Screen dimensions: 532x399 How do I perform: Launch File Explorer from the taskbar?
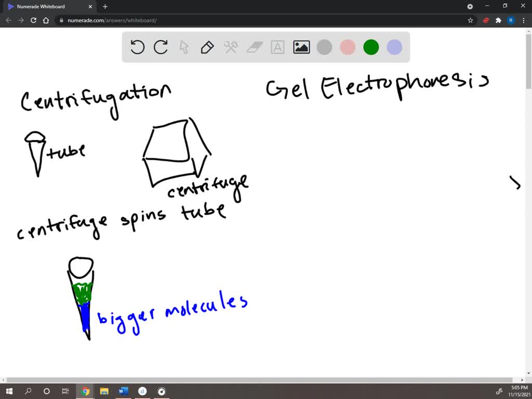tap(104, 391)
